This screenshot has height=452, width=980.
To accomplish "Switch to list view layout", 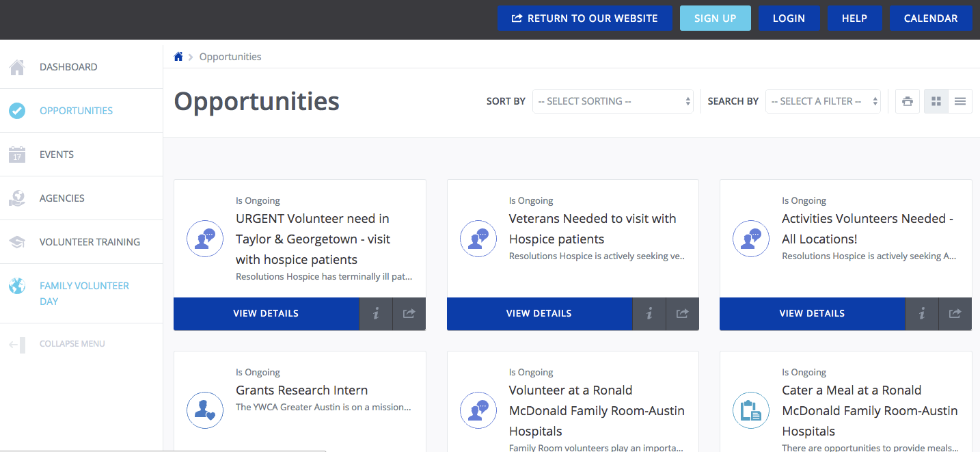I will point(960,101).
